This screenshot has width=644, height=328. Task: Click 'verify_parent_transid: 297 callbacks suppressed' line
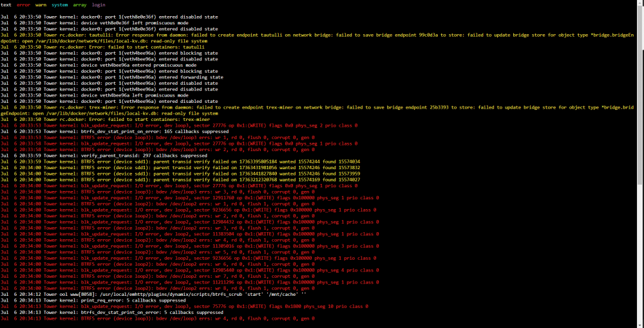point(104,156)
